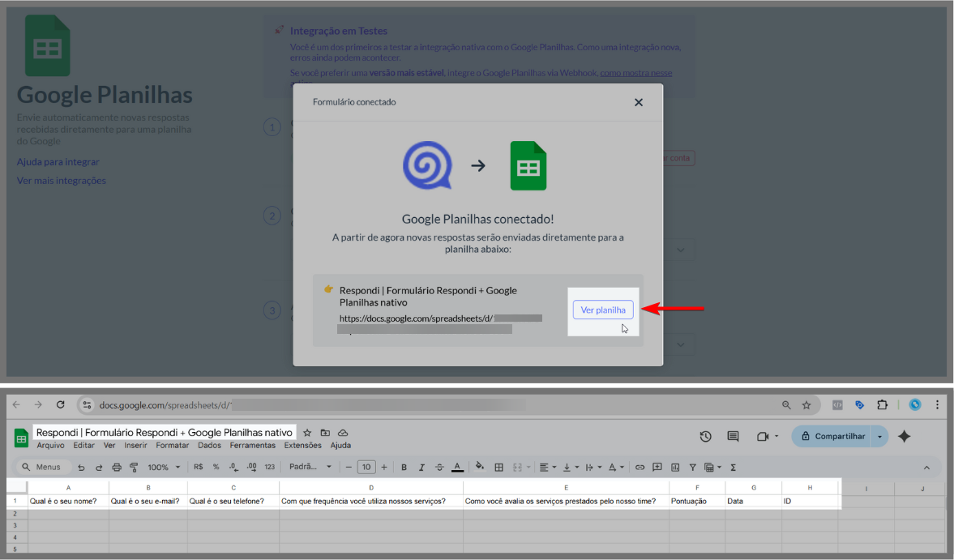Apply R$ currency format
Screen dimensions: 954x560
point(199,467)
